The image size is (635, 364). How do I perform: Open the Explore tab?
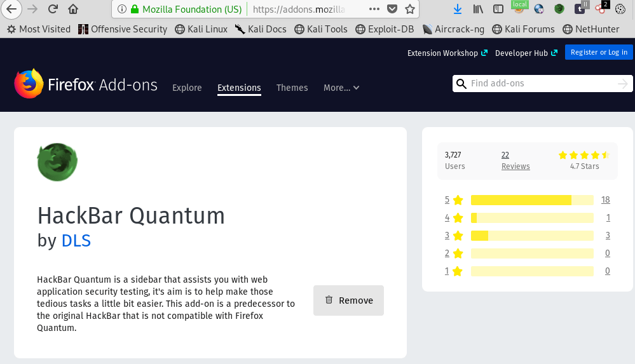187,88
